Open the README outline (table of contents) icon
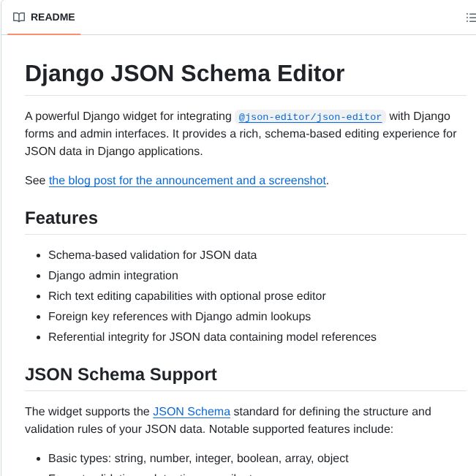 tap(471, 18)
